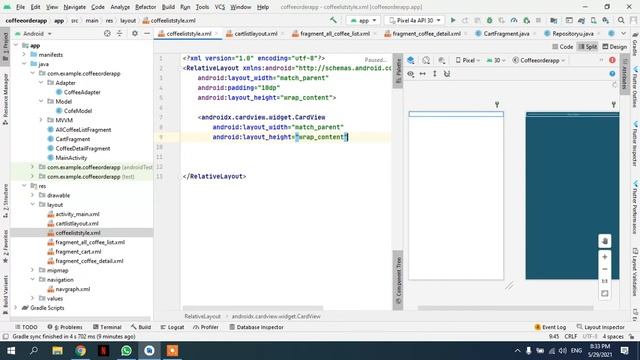640x360 pixels.
Task: Click the CRLF line separator in status bar
Action: 570,336
